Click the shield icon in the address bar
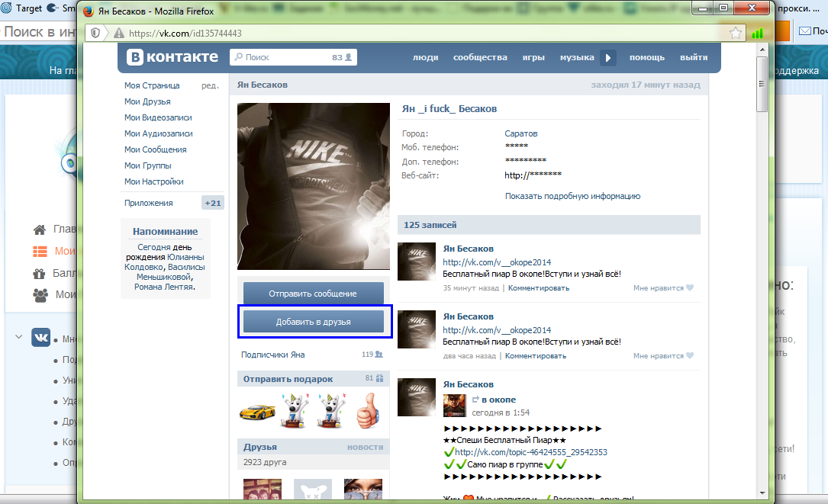 tap(95, 34)
